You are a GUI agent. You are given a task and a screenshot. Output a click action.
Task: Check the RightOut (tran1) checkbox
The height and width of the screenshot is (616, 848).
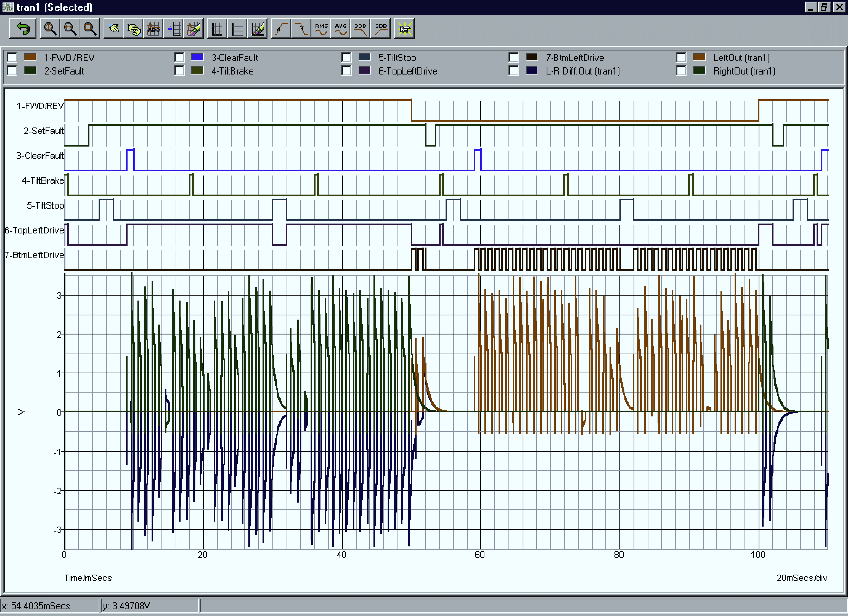pos(681,71)
